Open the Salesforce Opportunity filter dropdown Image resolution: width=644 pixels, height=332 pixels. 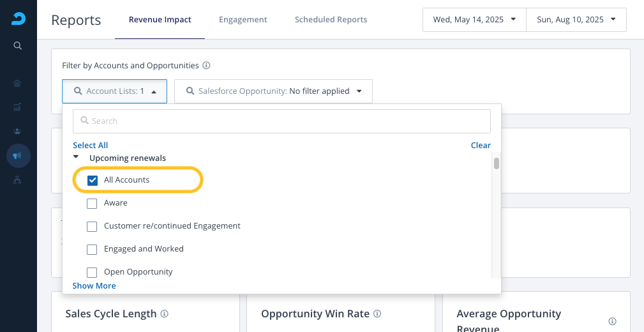click(x=273, y=91)
